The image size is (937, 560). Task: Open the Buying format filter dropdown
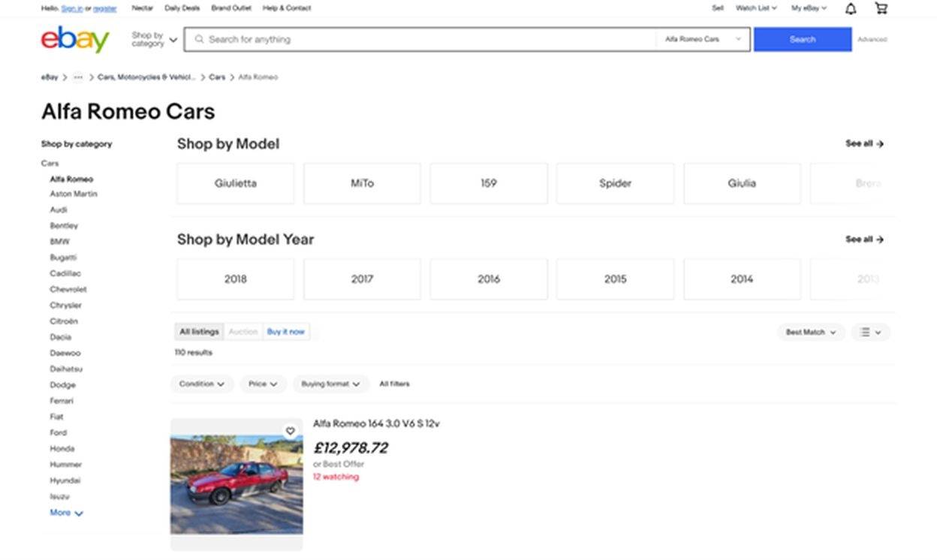(x=330, y=384)
